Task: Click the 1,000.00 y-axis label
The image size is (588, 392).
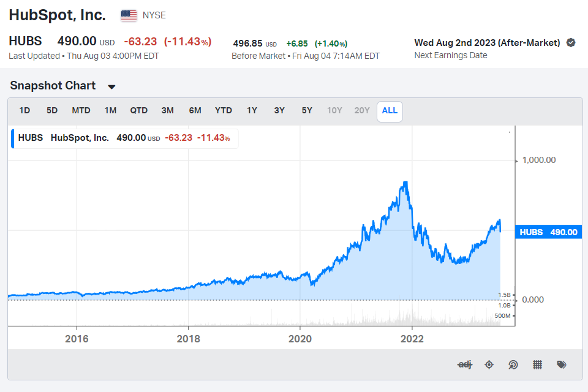Action: 539,160
